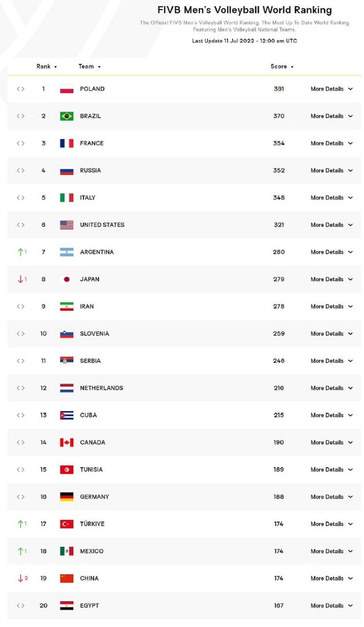Sort the table by Score column
The height and width of the screenshot is (627, 364).
(x=282, y=67)
